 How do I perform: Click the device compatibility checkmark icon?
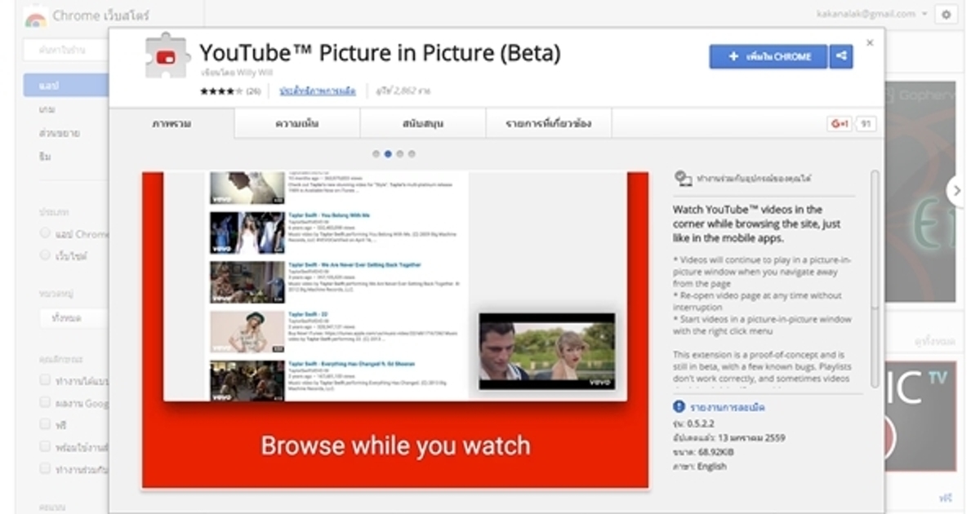point(683,178)
